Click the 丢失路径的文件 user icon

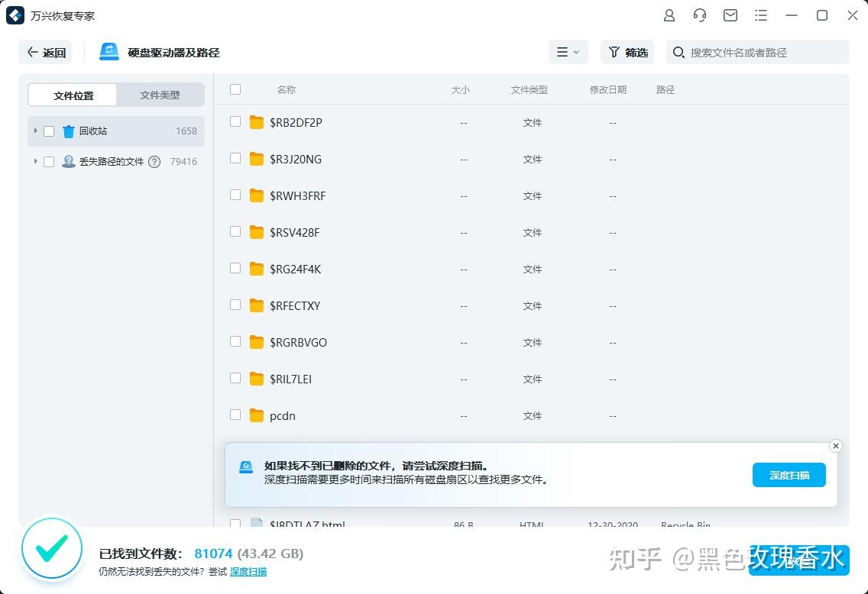coord(68,162)
